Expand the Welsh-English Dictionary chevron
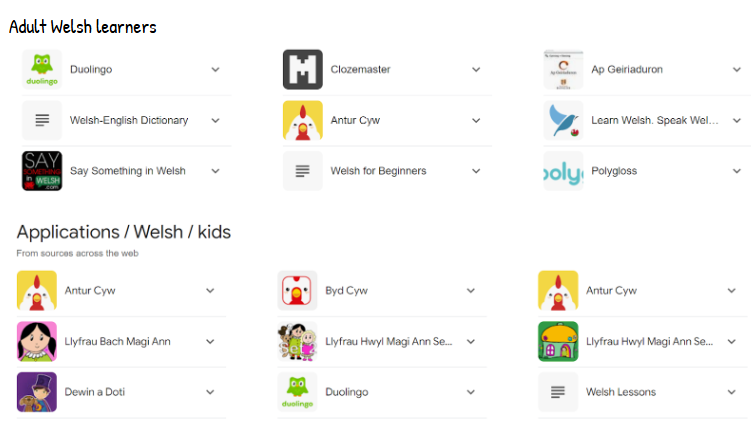The height and width of the screenshot is (433, 751). tap(215, 120)
